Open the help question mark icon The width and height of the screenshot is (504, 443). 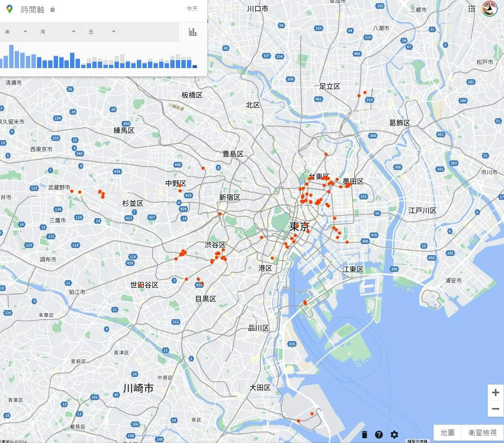click(x=379, y=435)
